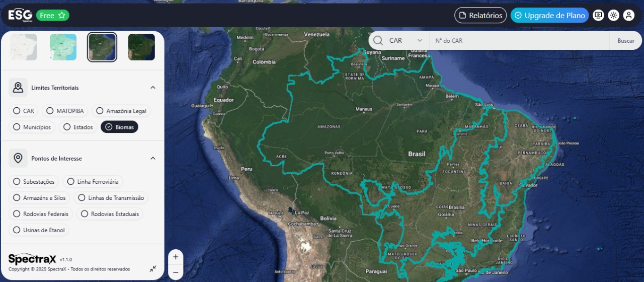Click Upgrade de Plano button
Screen dimensions: 644x282
click(x=549, y=16)
